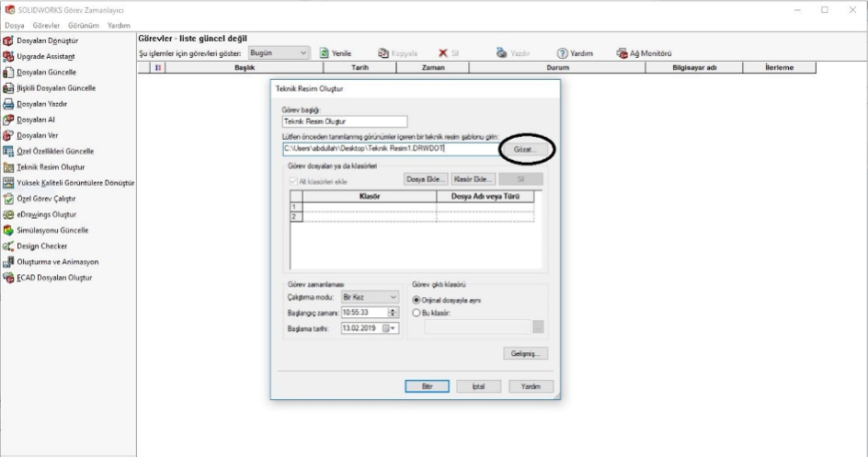
Task: Open the Bugün task filter dropdown
Action: (x=303, y=53)
